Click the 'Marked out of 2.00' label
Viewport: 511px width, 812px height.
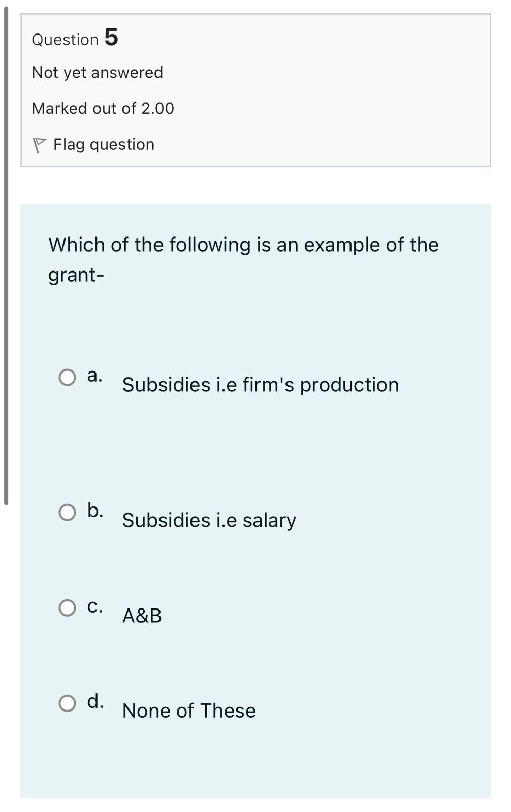tap(103, 108)
